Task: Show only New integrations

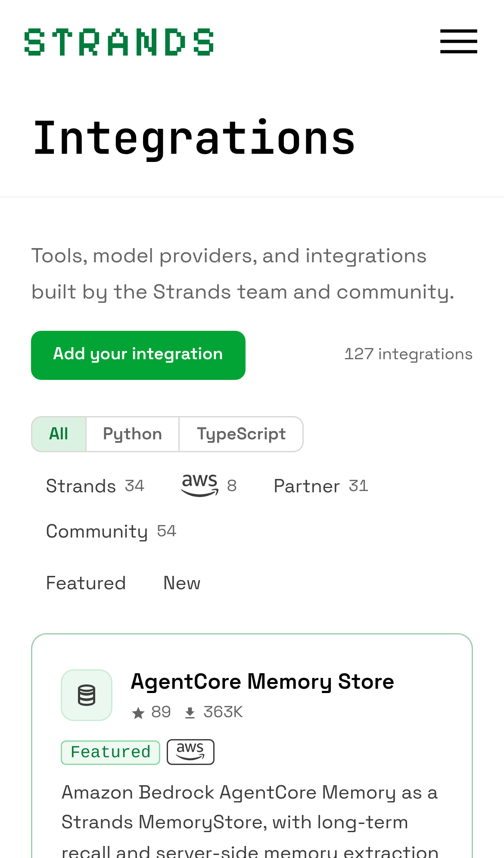Action: (182, 583)
